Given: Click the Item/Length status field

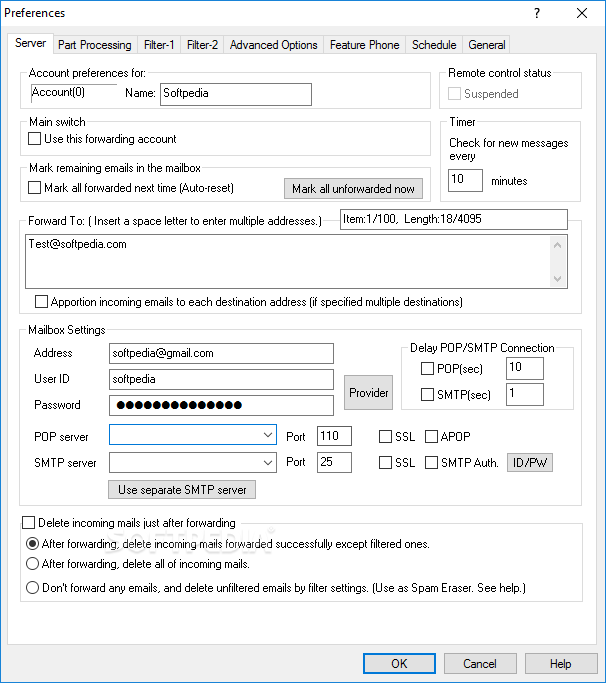Looking at the screenshot, I should pos(454,219).
